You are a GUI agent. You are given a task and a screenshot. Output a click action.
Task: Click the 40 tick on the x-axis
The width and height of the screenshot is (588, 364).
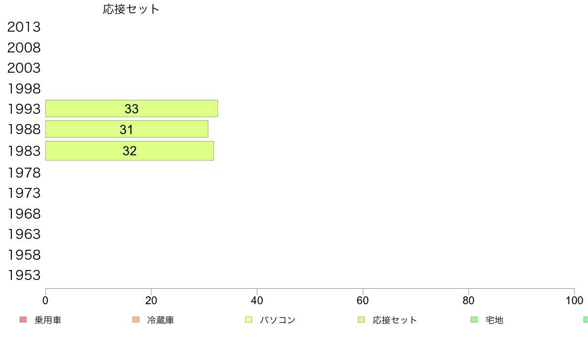pos(257,300)
